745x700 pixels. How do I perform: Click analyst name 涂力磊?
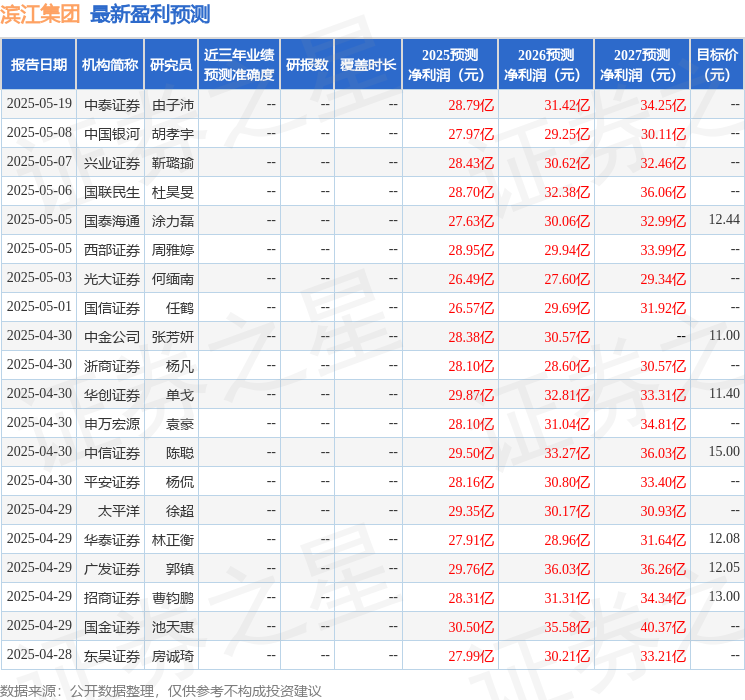(x=172, y=220)
